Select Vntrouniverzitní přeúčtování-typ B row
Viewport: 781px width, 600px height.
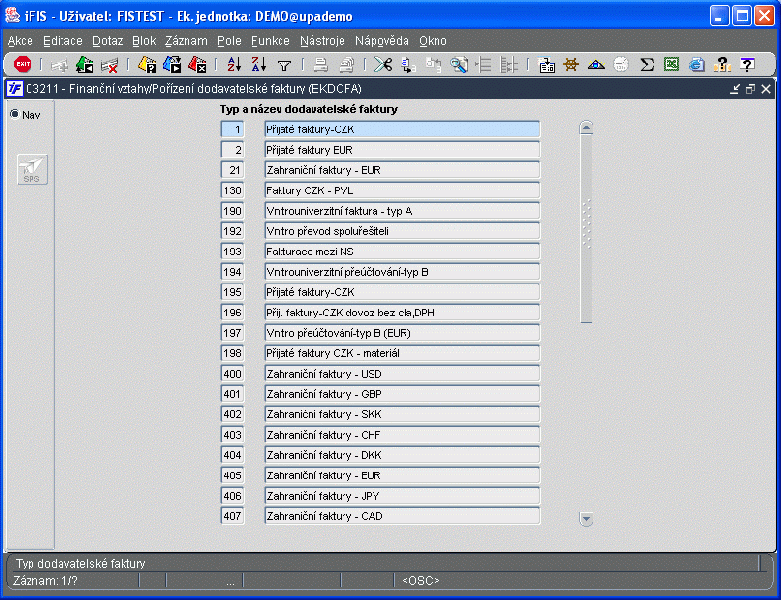[x=402, y=272]
